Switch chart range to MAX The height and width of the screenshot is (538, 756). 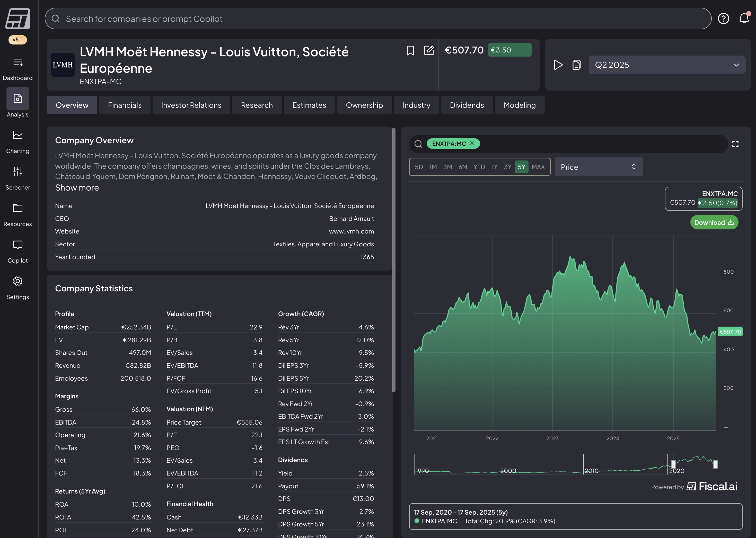coord(538,167)
